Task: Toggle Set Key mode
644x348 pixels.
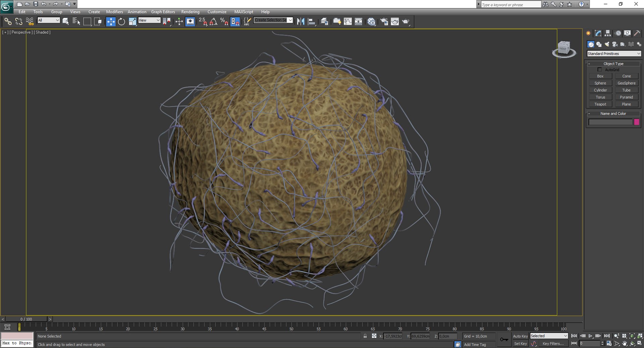Action: [521, 344]
